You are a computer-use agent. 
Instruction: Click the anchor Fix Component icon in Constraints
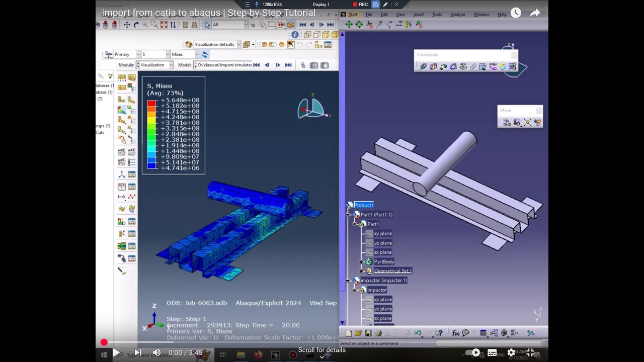pyautogui.click(x=463, y=66)
